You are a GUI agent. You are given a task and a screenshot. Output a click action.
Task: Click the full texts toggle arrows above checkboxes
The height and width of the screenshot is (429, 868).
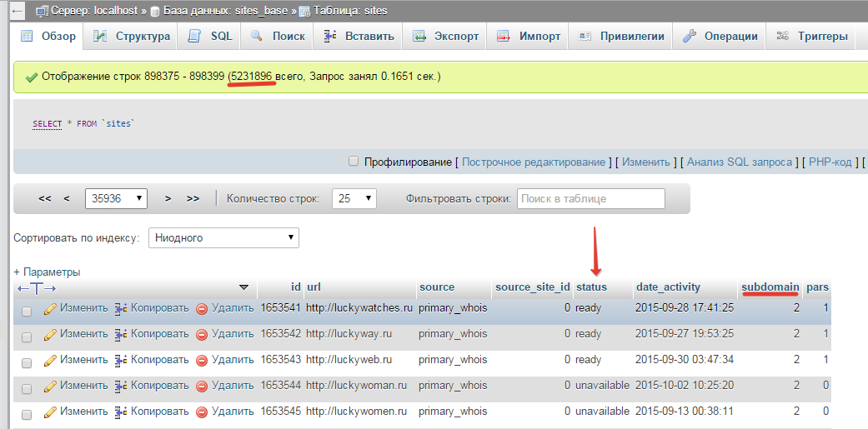[x=37, y=288]
